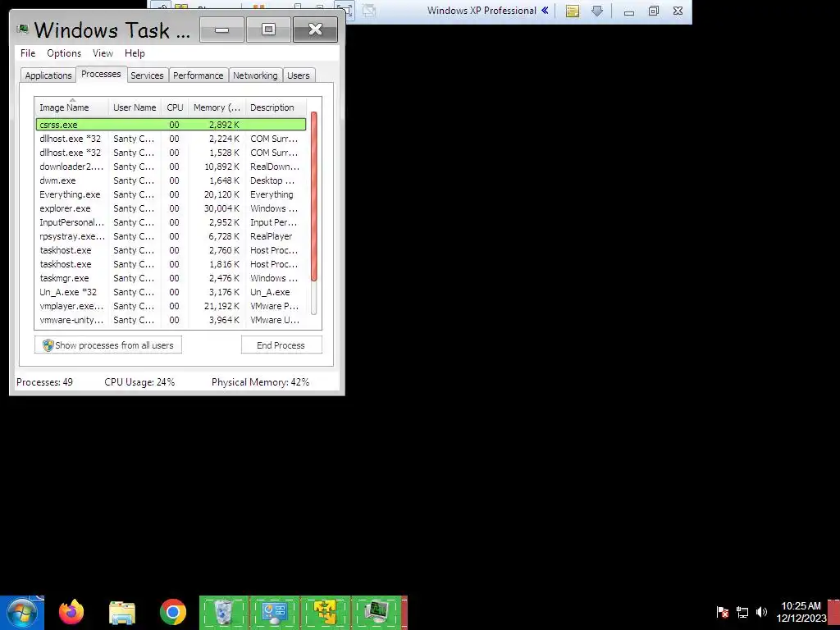Click the volume speaker tray icon
Viewport: 840px width, 630px height.
(761, 612)
